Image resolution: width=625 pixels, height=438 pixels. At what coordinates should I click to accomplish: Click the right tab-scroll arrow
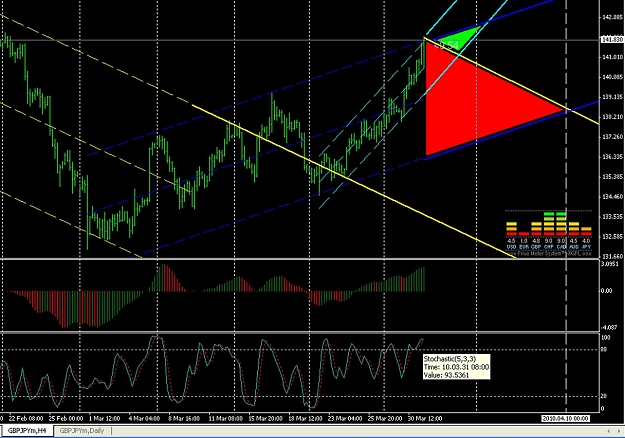[x=619, y=431]
